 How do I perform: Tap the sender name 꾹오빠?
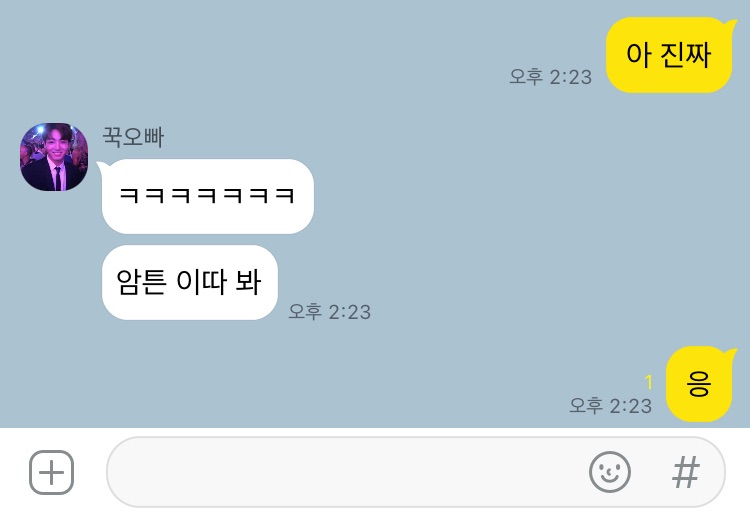click(x=133, y=137)
